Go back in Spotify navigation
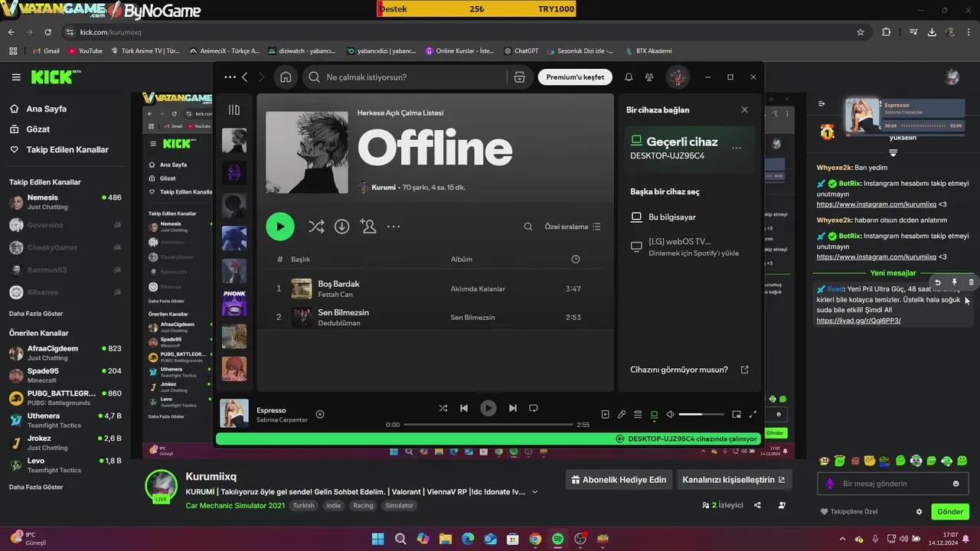This screenshot has height=551, width=980. [x=245, y=77]
